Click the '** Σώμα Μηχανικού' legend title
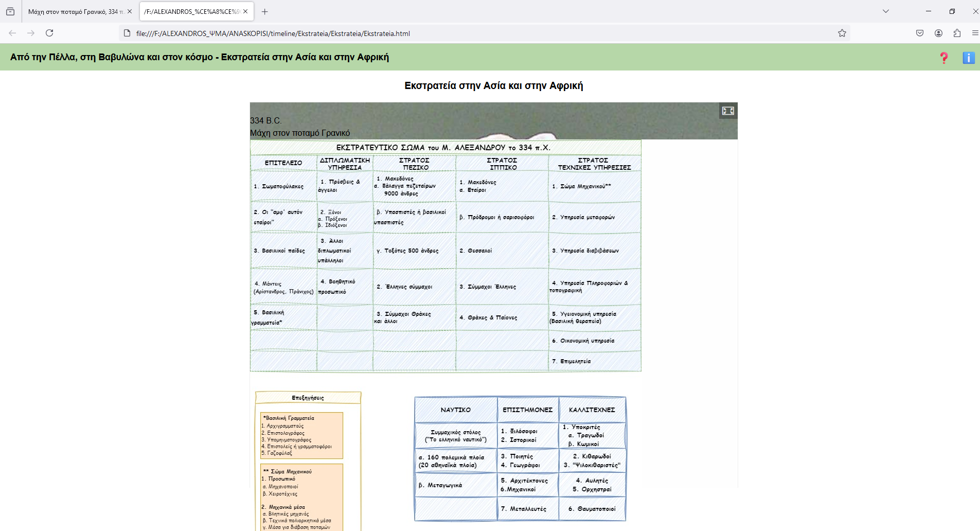980x531 pixels. [x=288, y=471]
